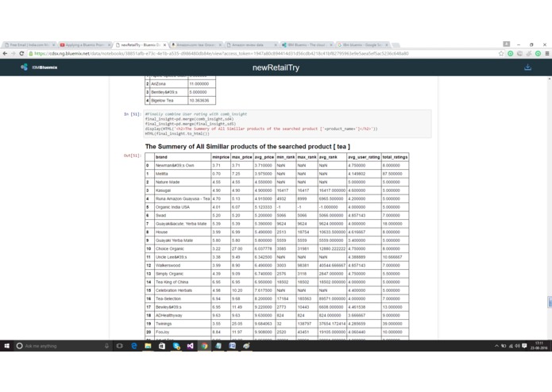The height and width of the screenshot is (392, 552).
Task: Open File Explorer from taskbar
Action: (x=148, y=346)
